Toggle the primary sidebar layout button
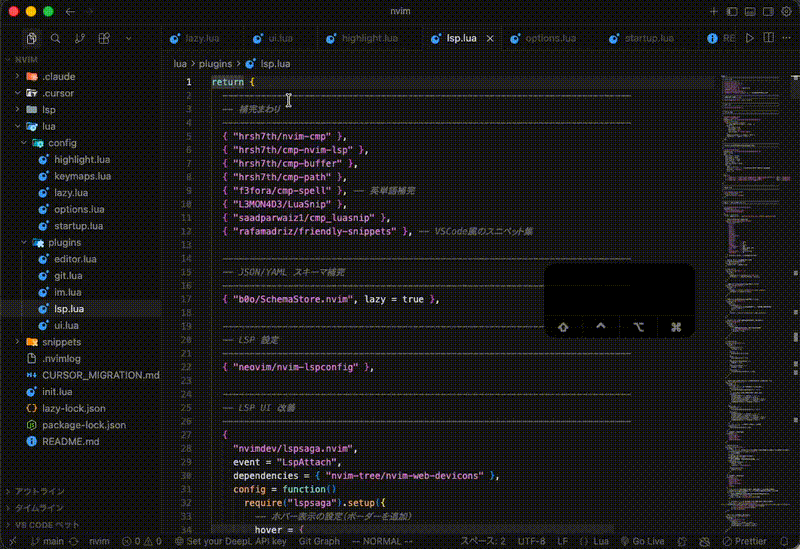The image size is (800, 549). tap(733, 11)
